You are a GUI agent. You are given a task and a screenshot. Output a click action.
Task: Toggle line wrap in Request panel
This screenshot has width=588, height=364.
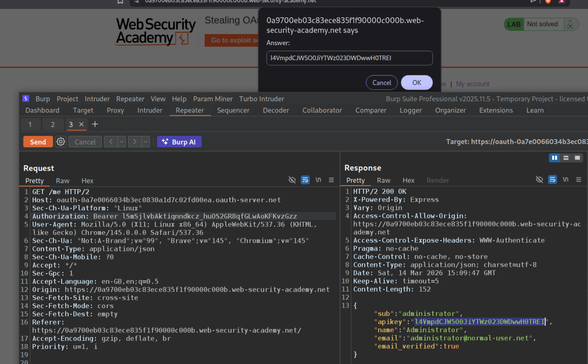click(x=305, y=180)
